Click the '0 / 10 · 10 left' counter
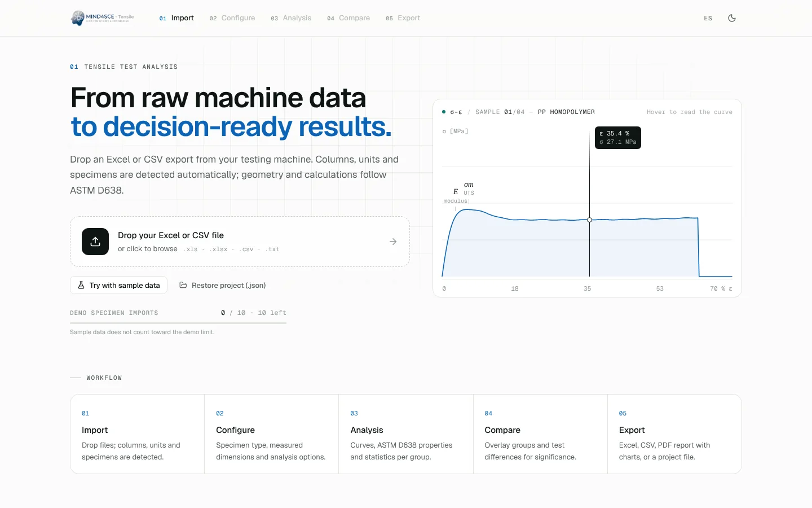This screenshot has height=508, width=812. pyautogui.click(x=254, y=313)
